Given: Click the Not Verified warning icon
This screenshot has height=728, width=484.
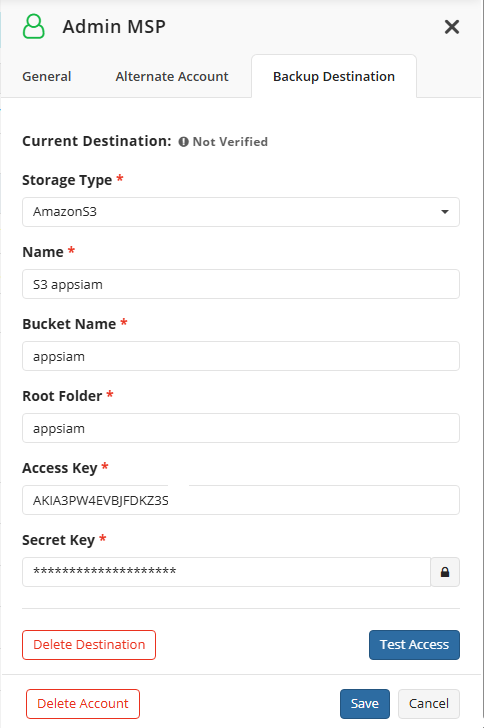Looking at the screenshot, I should pyautogui.click(x=183, y=142).
